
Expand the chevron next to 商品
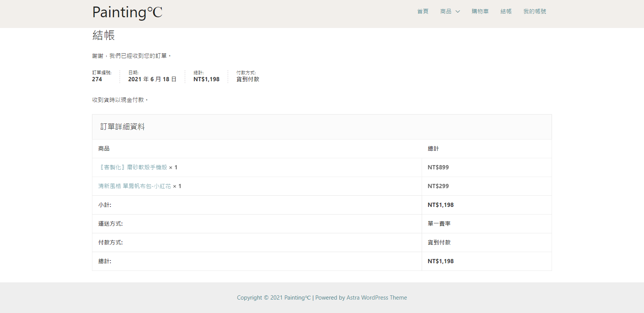[x=458, y=11]
